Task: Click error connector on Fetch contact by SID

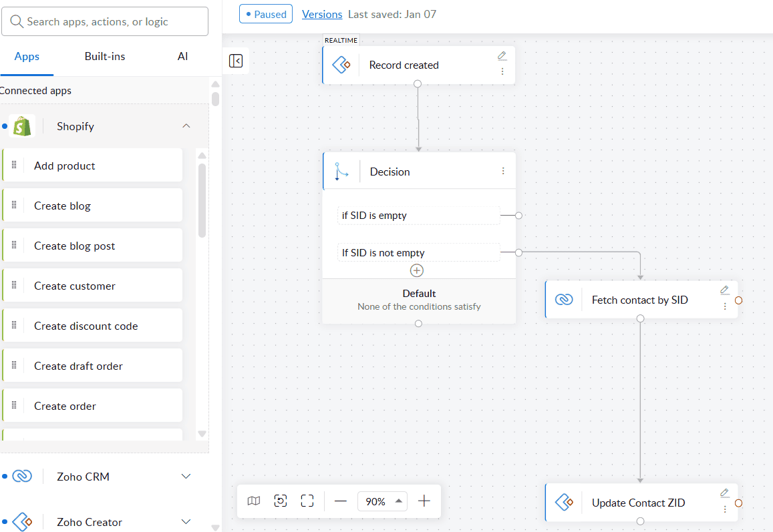Action: click(738, 300)
